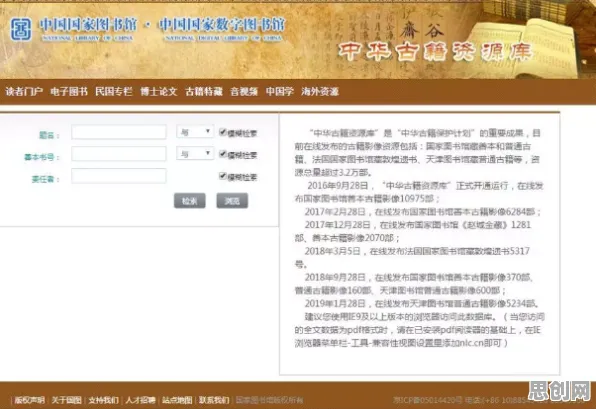
Task: Open the 版权声明 footer link
Action: pyautogui.click(x=30, y=400)
